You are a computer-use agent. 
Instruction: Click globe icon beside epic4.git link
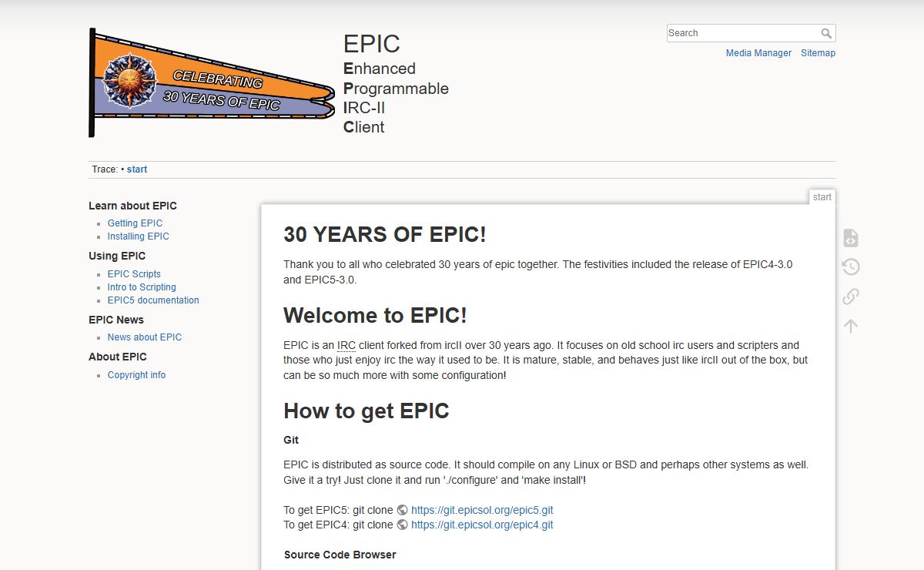point(402,525)
